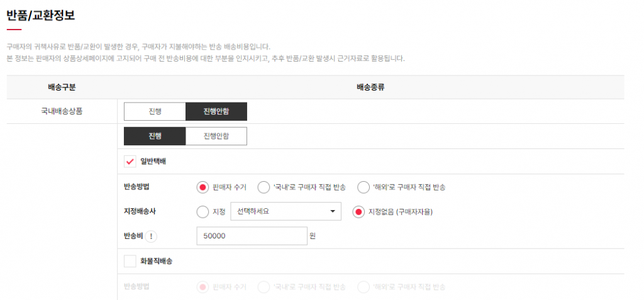
Task: Click the 진행안함 button above 일반택배
Action: pos(216,136)
